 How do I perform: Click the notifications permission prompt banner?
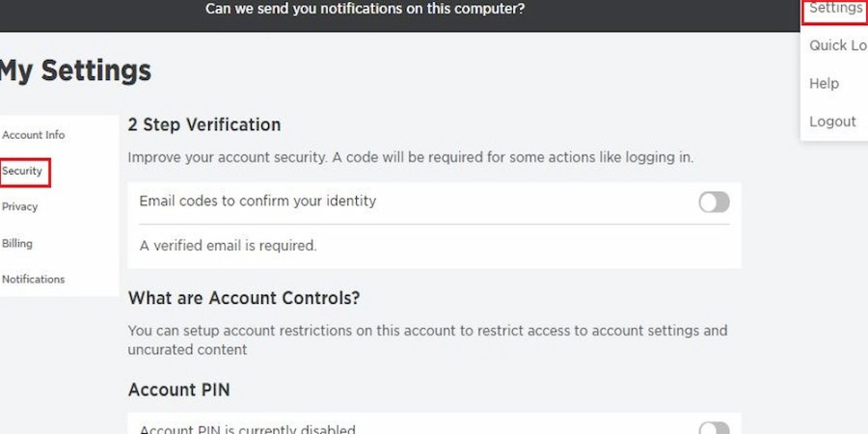pos(365,9)
